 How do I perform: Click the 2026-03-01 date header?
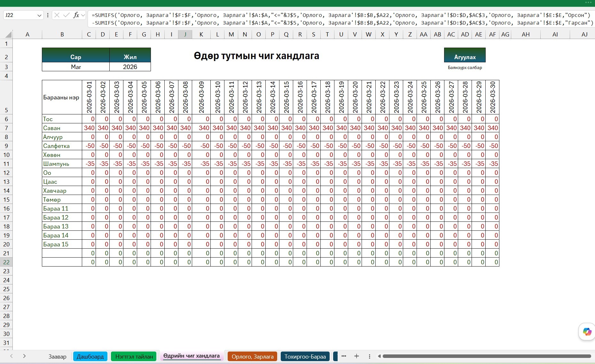(x=89, y=97)
